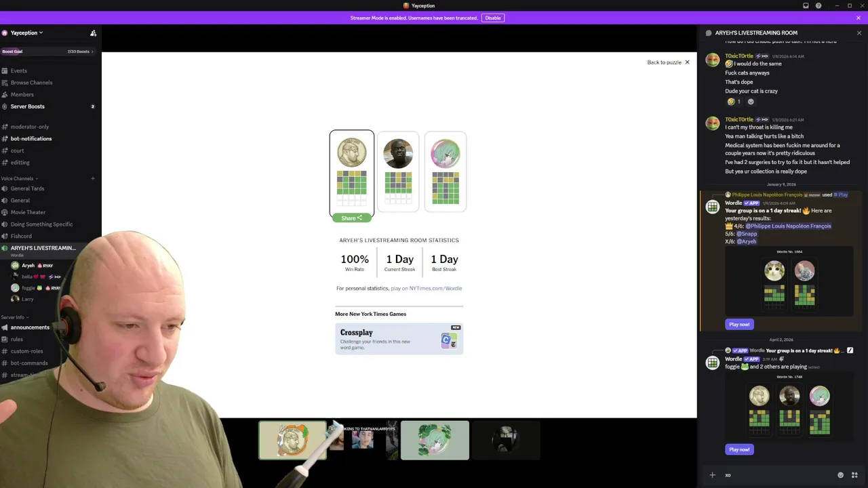Collapse the Server Info category
868x488 pixels.
15,317
